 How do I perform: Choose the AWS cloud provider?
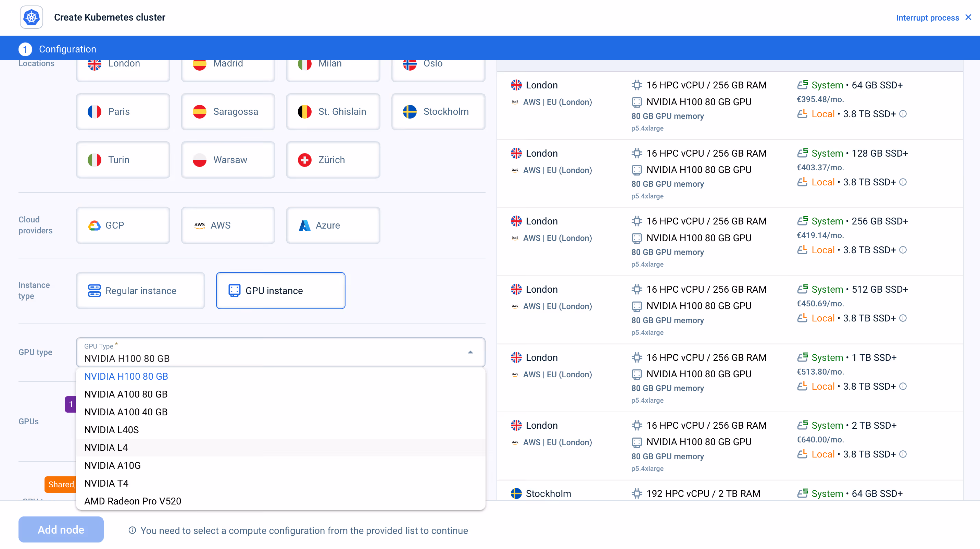228,225
